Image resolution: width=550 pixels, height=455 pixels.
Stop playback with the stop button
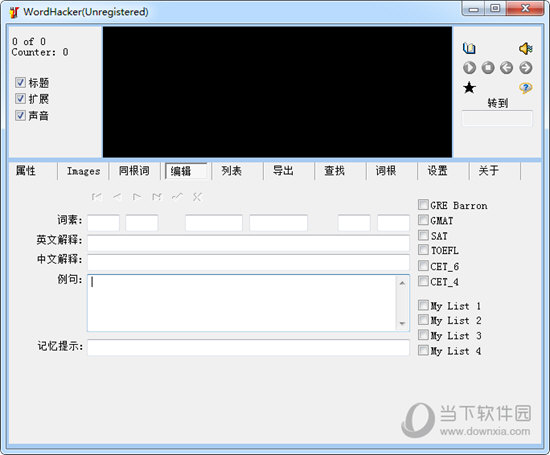click(488, 68)
